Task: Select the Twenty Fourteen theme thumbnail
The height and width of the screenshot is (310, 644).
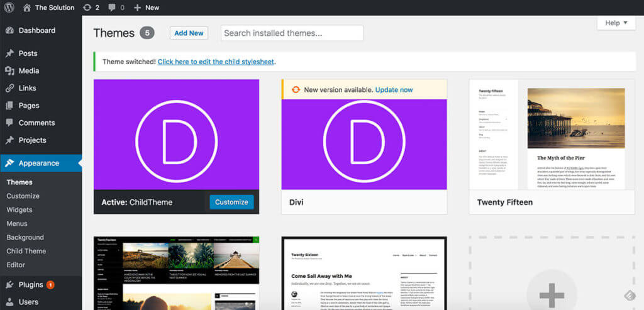Action: click(177, 274)
